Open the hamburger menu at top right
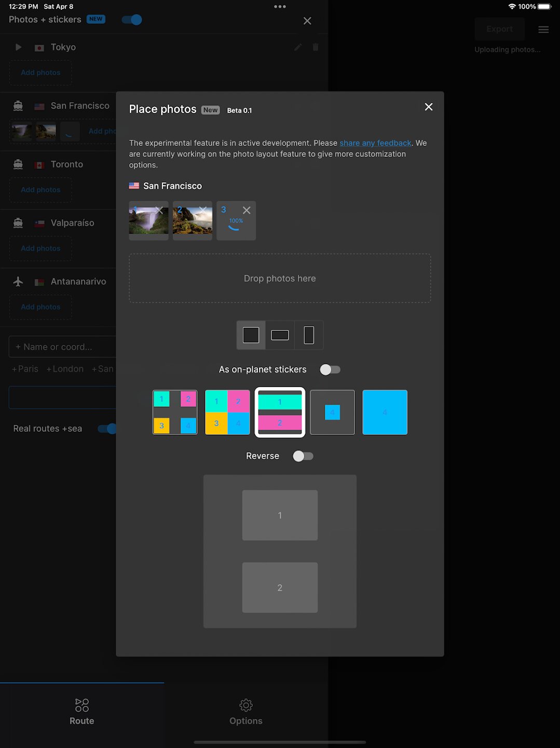The image size is (560, 748). [x=543, y=30]
